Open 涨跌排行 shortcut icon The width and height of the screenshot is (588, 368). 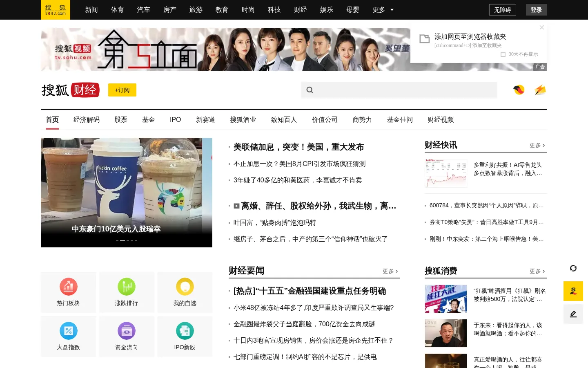pos(127,287)
